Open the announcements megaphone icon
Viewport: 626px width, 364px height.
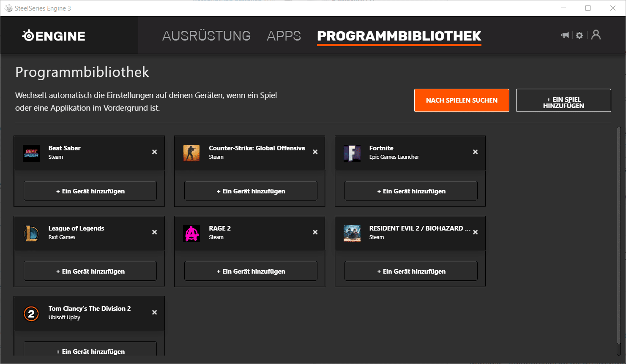click(x=565, y=35)
